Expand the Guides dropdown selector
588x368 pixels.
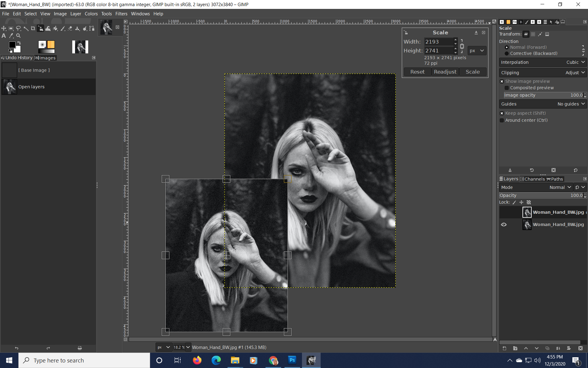coord(571,103)
